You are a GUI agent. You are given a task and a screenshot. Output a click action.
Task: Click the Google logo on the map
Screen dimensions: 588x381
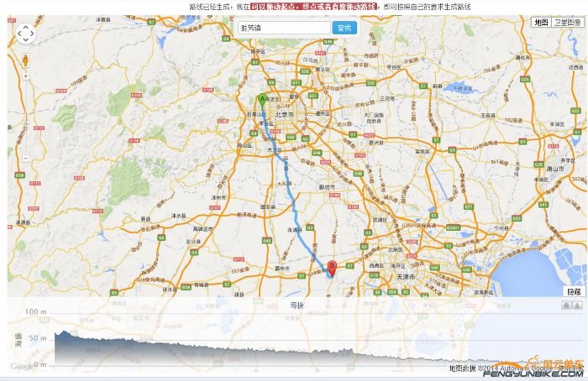pos(23,367)
